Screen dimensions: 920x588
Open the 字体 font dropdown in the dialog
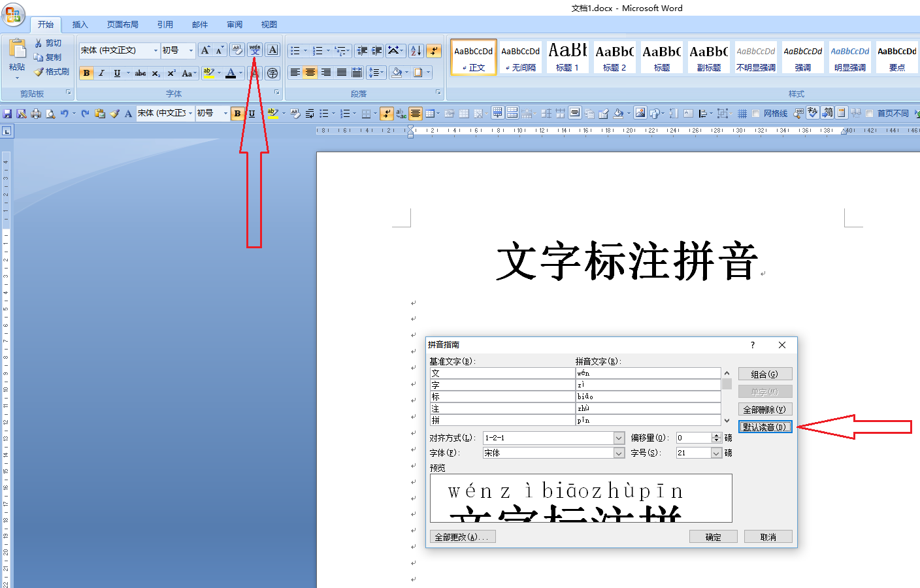coord(619,453)
